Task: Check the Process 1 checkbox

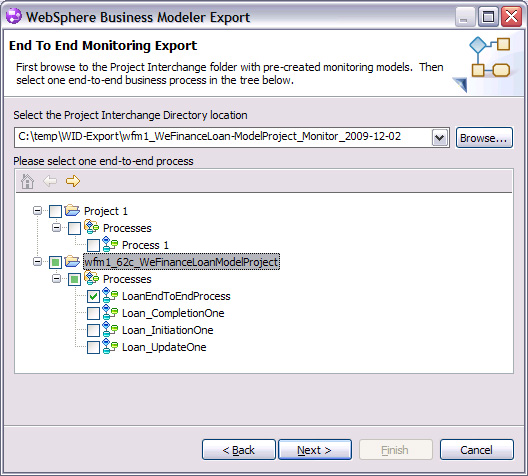Action: (93, 245)
